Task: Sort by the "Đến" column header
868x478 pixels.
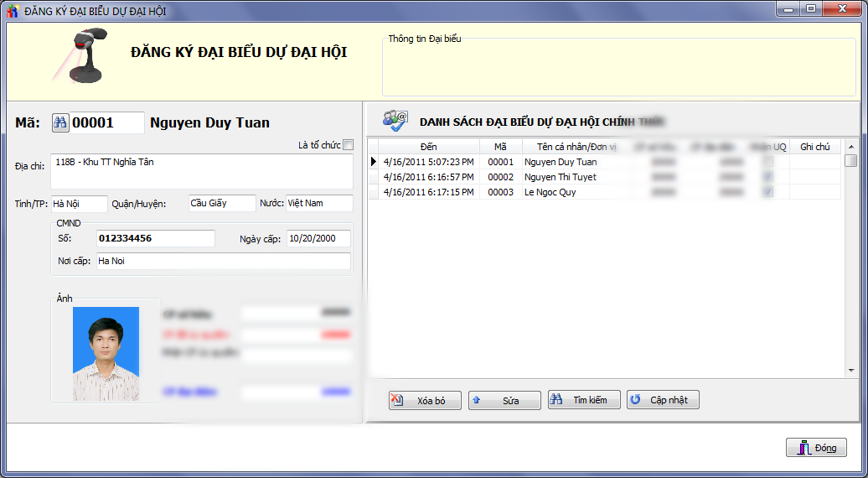Action: pyautogui.click(x=428, y=147)
